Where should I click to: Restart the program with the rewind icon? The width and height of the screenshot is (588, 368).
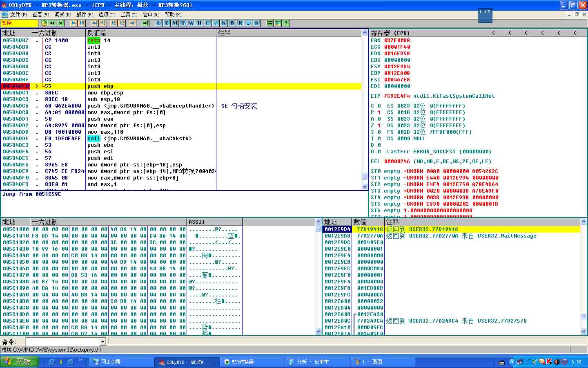(x=53, y=23)
